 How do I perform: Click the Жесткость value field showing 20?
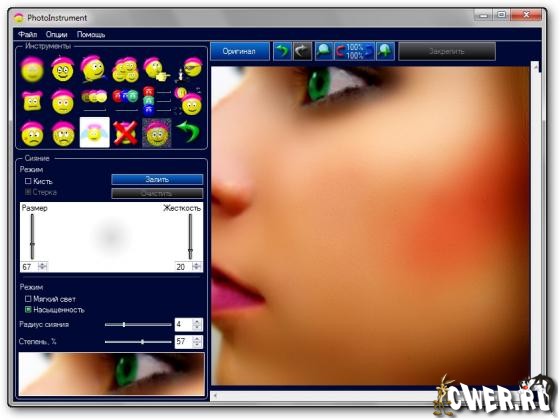(183, 266)
